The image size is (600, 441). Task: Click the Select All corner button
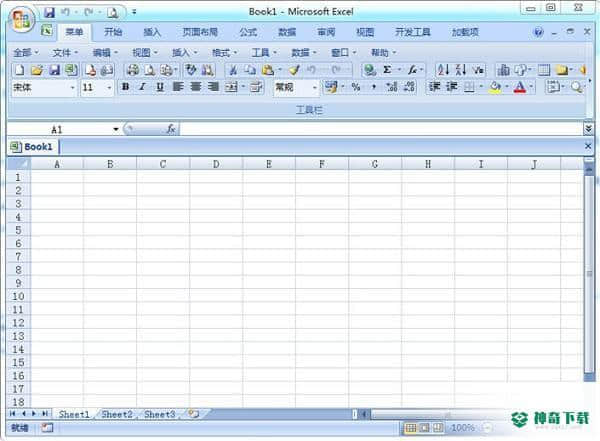(18, 164)
